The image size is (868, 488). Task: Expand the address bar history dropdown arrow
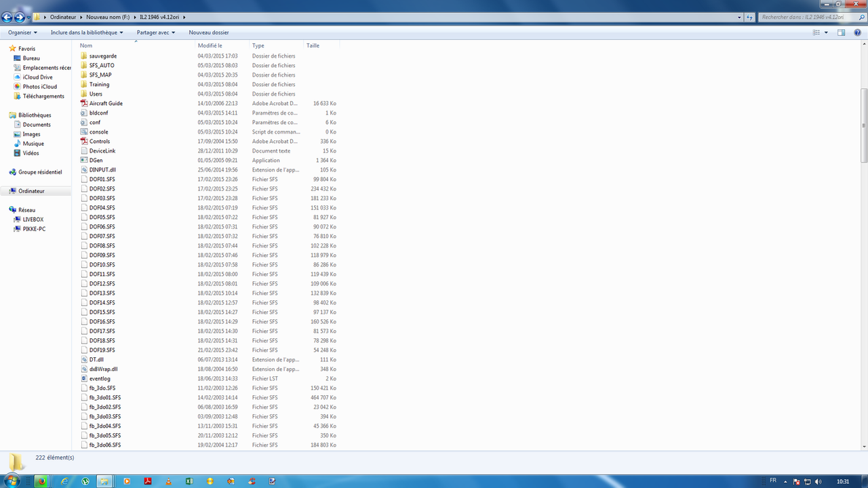[739, 17]
